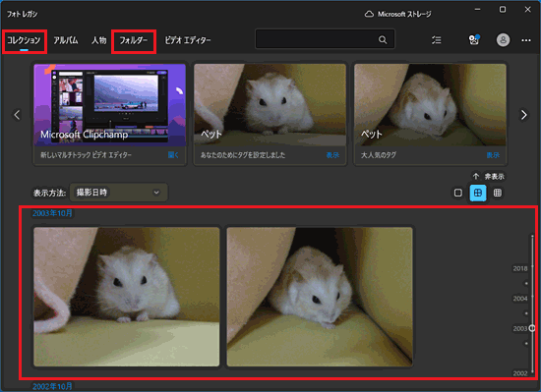Jump to 2004 on the timeline

coord(520,299)
